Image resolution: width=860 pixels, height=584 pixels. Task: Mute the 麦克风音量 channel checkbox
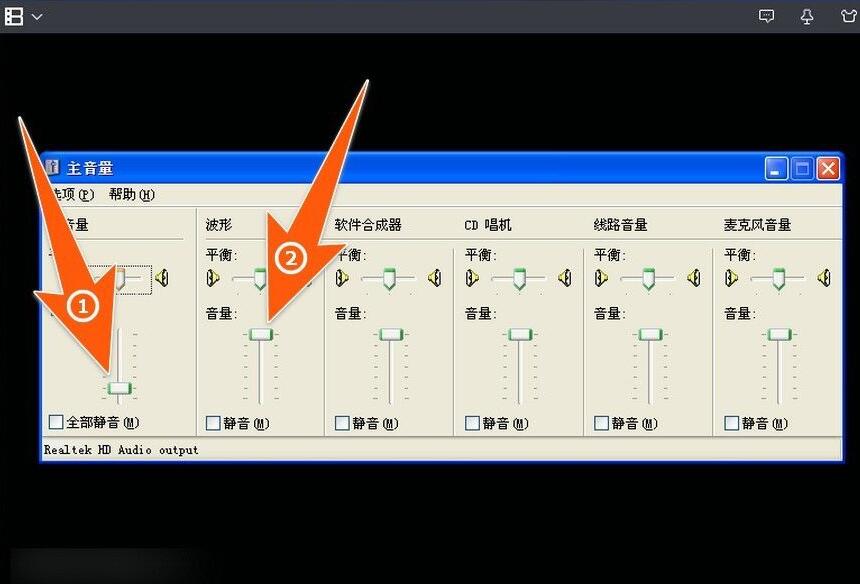coord(732,423)
